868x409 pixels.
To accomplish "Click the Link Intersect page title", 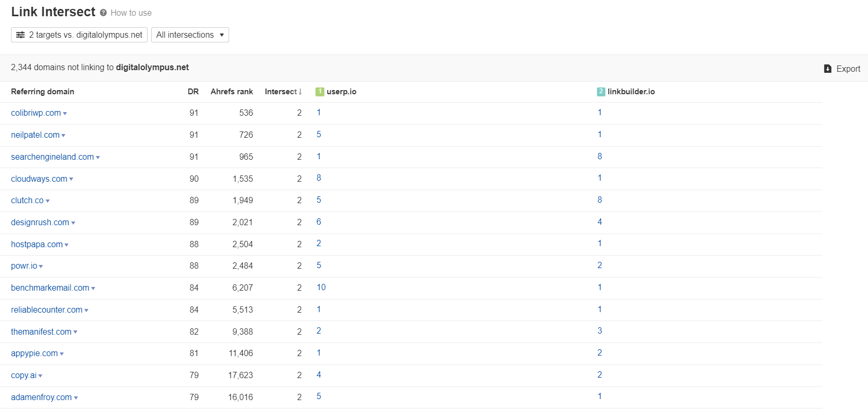I will [53, 12].
